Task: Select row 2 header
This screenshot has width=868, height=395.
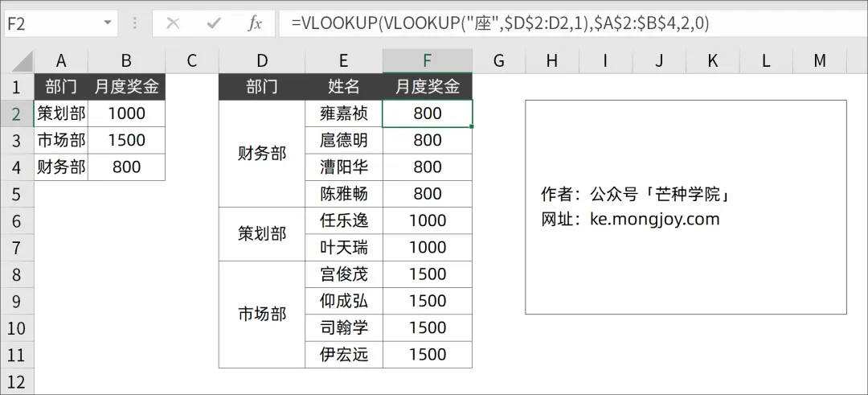Action: [17, 113]
